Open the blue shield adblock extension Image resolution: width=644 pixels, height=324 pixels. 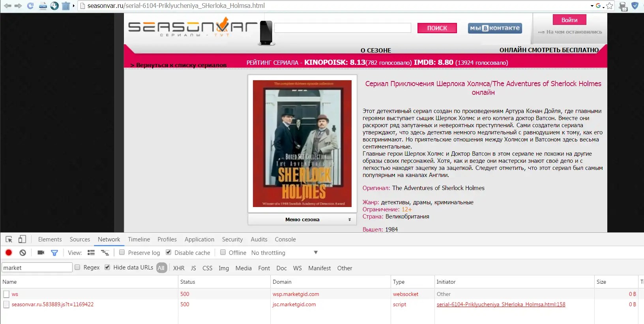635,6
